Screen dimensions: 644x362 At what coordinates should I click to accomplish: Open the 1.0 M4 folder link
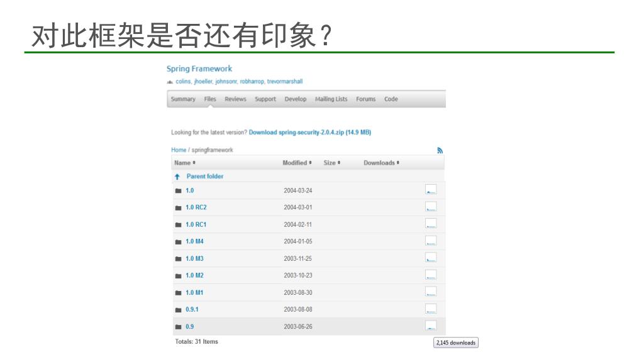[194, 242]
